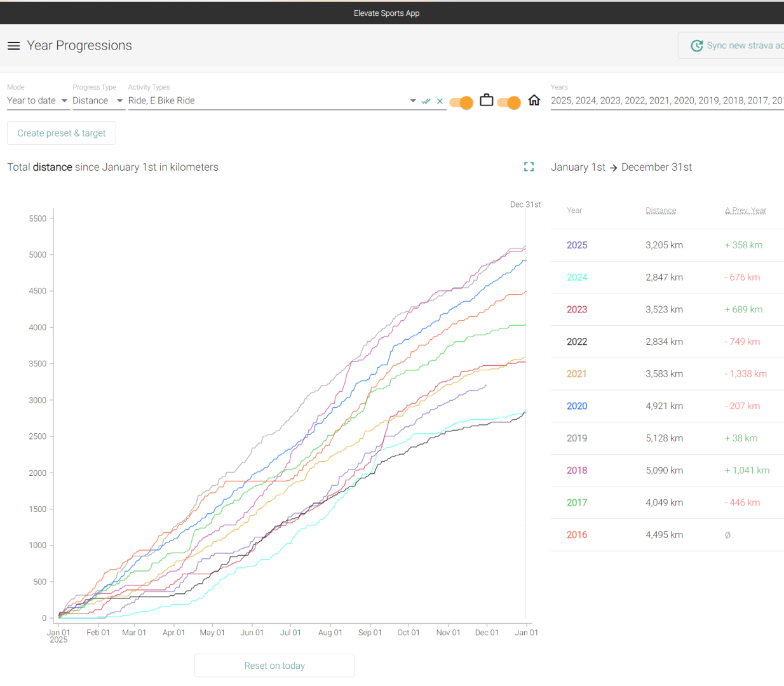Open the Years selection dropdown
784x686 pixels.
pos(666,100)
